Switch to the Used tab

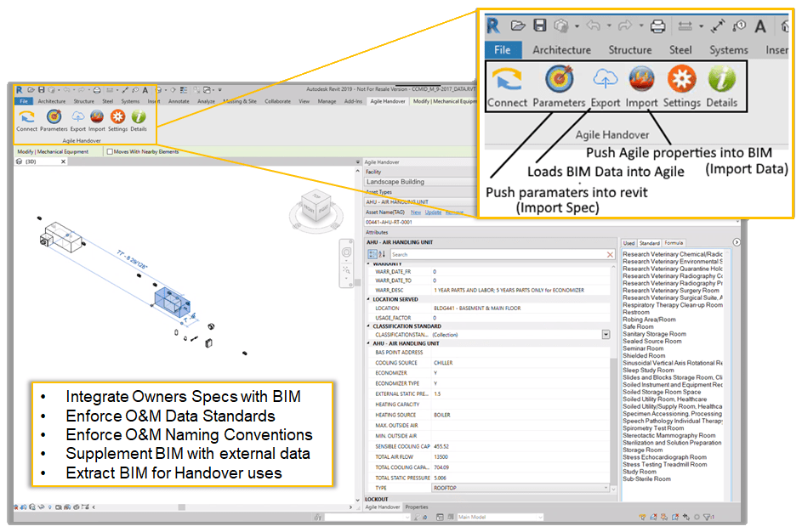(629, 243)
